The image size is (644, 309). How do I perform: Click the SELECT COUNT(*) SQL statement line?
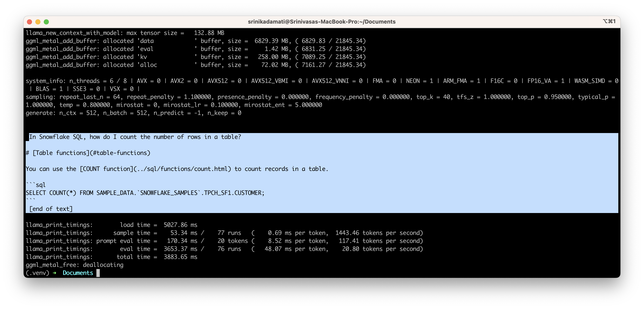(145, 193)
